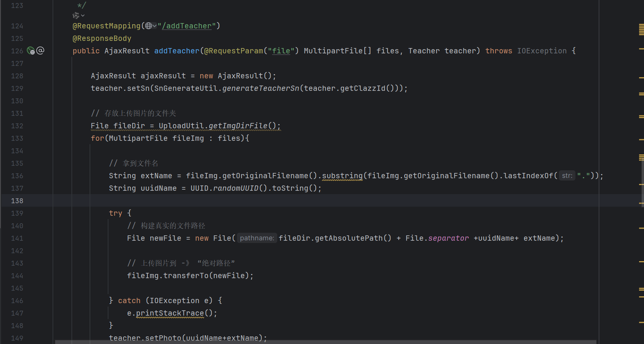Click line number 138 in the gutter

[x=17, y=201]
